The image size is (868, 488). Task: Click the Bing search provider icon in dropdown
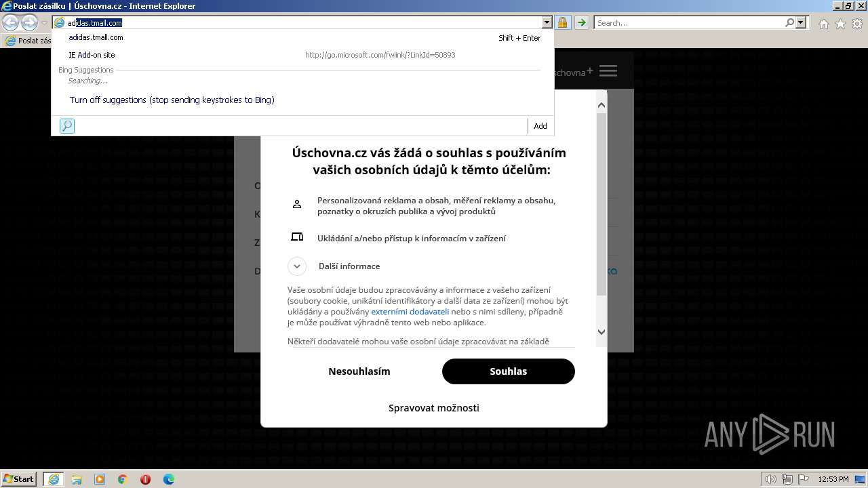click(67, 125)
